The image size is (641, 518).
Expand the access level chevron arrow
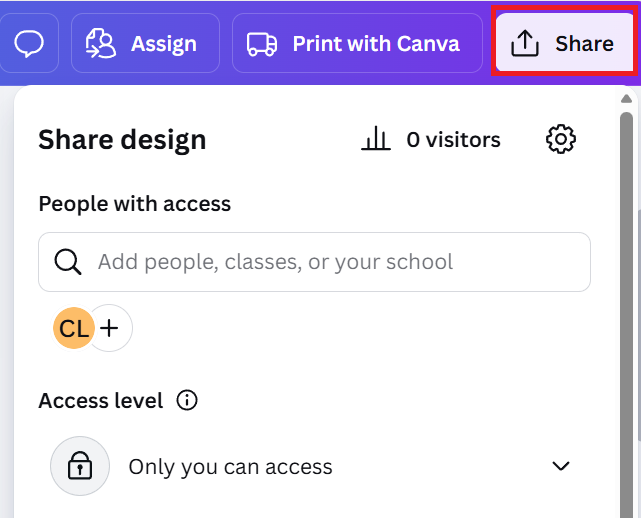pos(561,466)
